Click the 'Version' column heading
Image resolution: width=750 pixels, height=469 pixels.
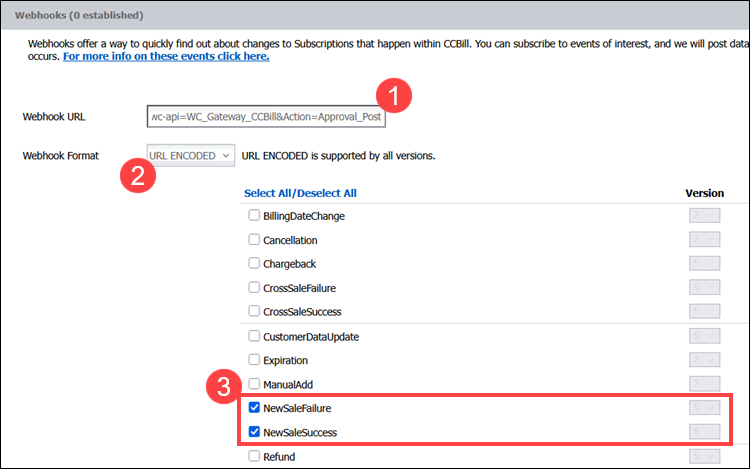point(704,193)
